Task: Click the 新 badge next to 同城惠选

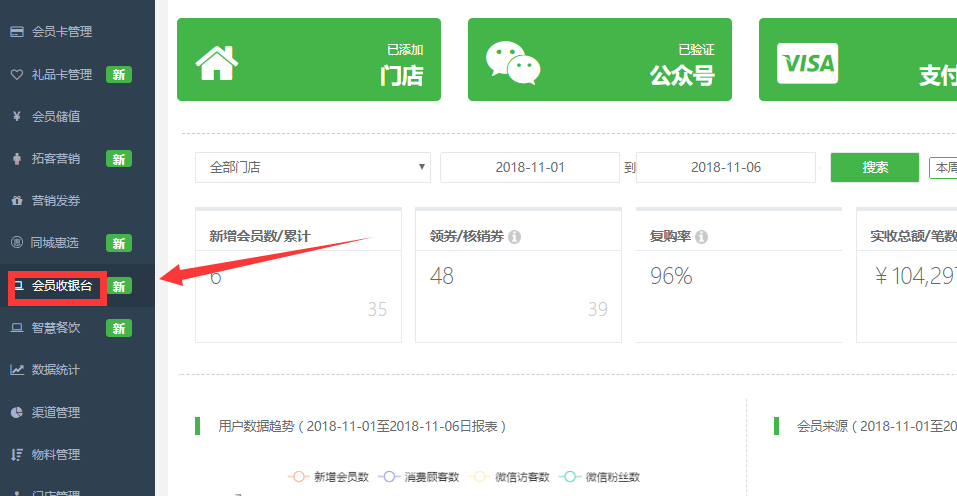Action: [119, 243]
